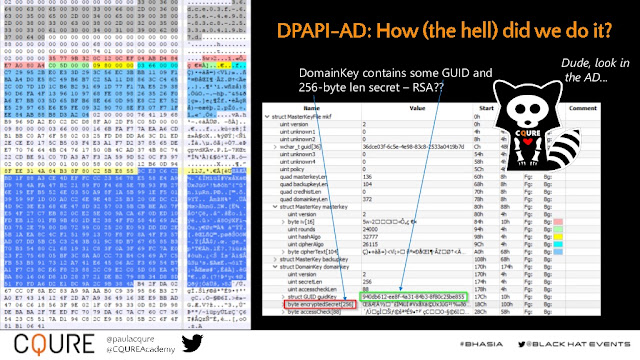The width and height of the screenshot is (640, 360).
Task: Click the secretLen value 256
Action: click(x=367, y=282)
